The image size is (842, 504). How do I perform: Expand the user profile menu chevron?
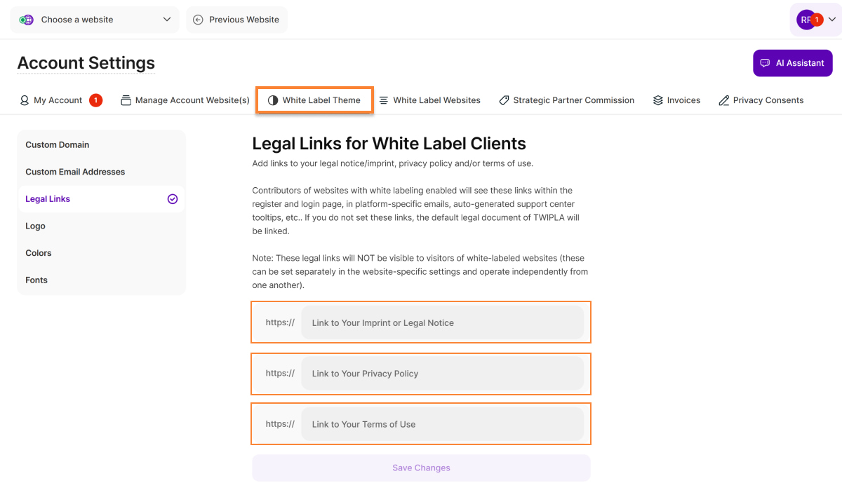[x=832, y=20]
